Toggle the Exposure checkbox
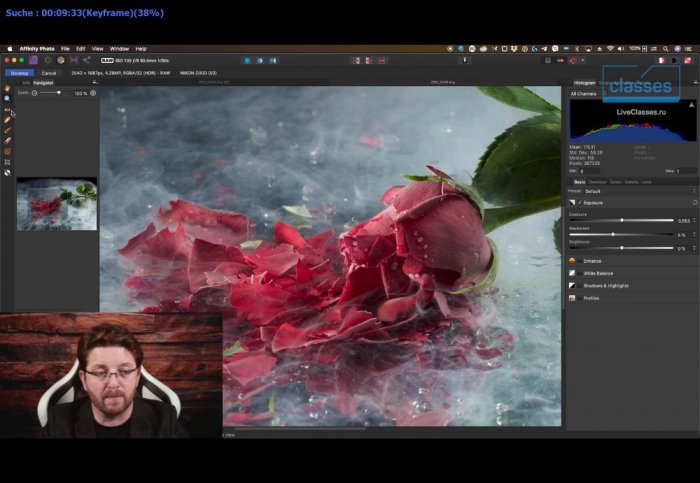Image resolution: width=700 pixels, height=483 pixels. pos(580,202)
